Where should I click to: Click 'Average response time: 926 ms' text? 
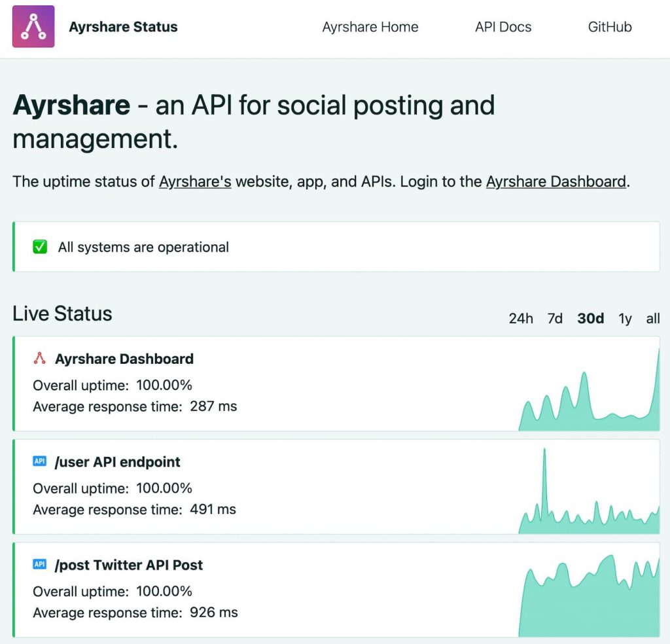pyautogui.click(x=135, y=613)
